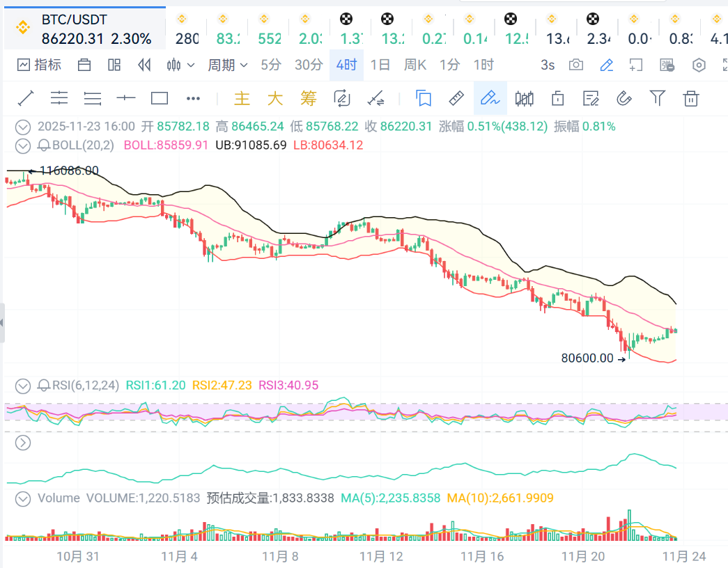
Task: Click the rectangle shape drawing tool
Action: tap(160, 98)
